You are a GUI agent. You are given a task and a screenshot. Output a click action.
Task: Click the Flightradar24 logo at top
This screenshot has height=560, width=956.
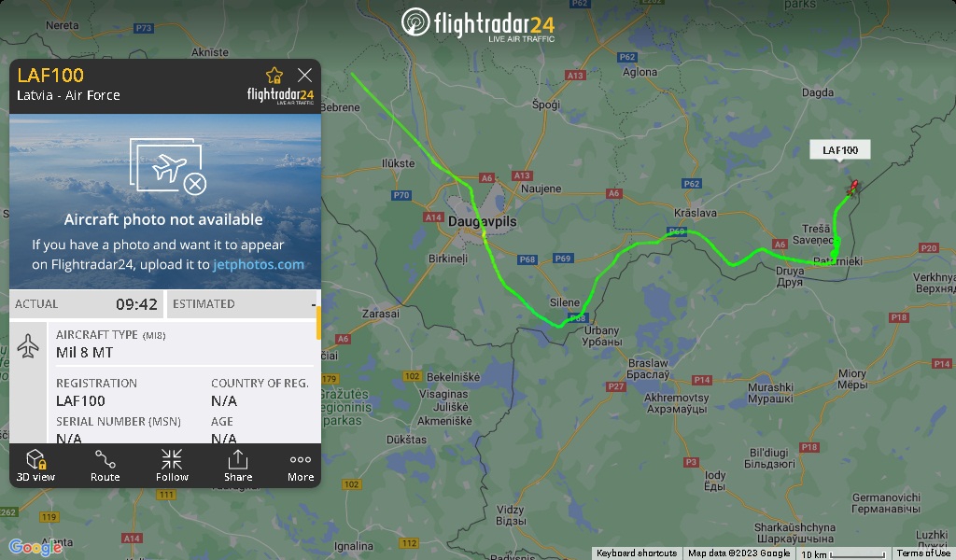coord(478,24)
